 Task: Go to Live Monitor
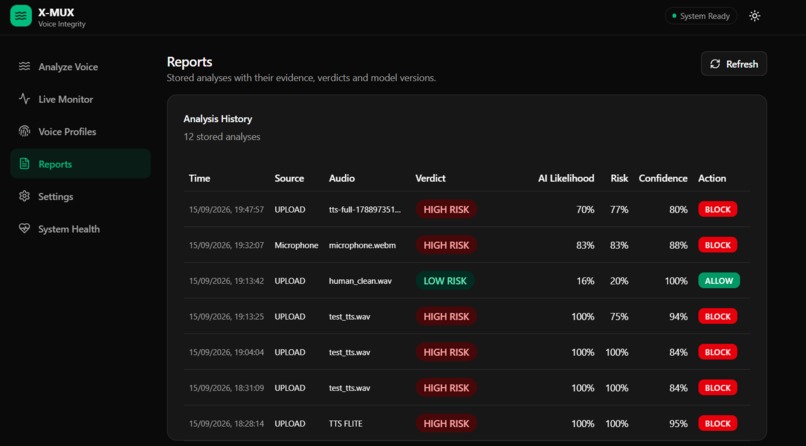point(80,99)
